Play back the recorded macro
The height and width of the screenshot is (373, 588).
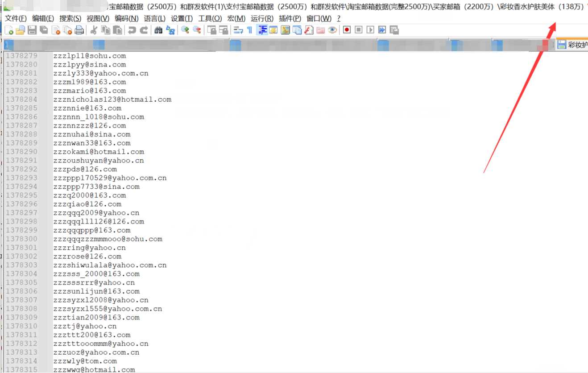(370, 30)
